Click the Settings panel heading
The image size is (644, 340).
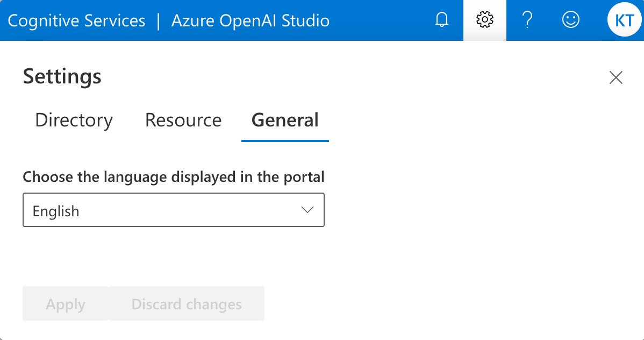pyautogui.click(x=61, y=76)
